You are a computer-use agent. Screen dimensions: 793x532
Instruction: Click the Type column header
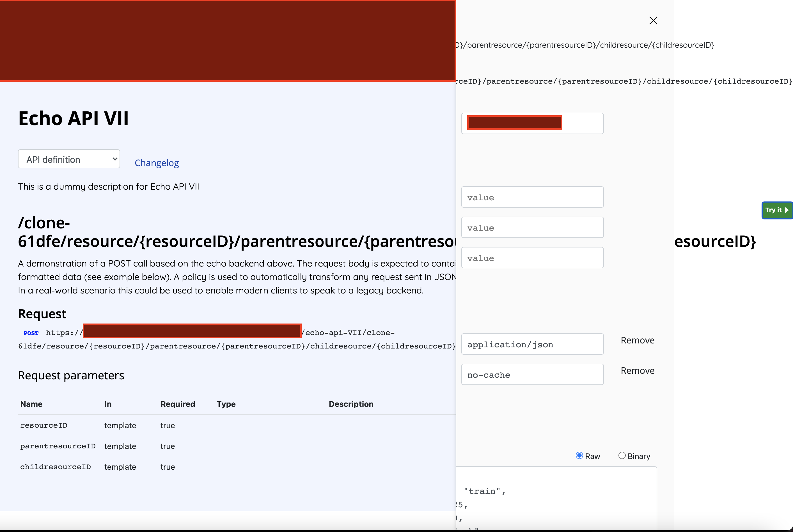click(x=226, y=404)
